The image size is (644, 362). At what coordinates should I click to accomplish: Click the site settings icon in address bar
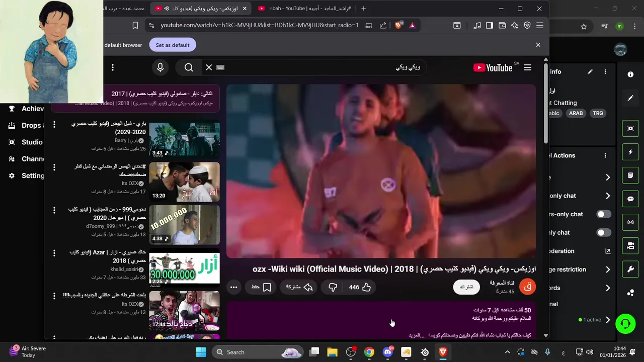click(x=151, y=25)
